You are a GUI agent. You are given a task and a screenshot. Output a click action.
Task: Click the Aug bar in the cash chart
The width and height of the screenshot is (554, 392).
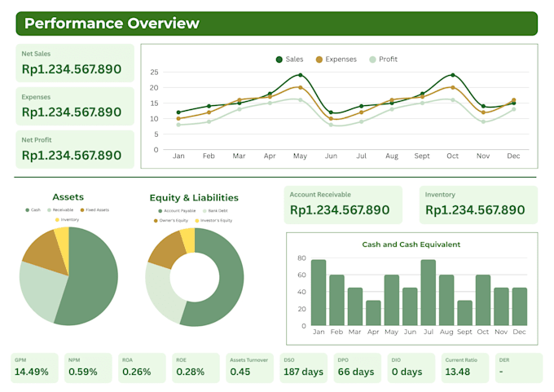(x=446, y=300)
